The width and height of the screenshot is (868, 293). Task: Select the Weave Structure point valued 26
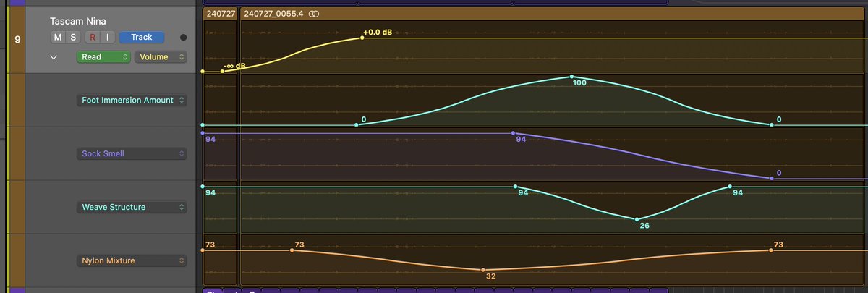coord(637,219)
